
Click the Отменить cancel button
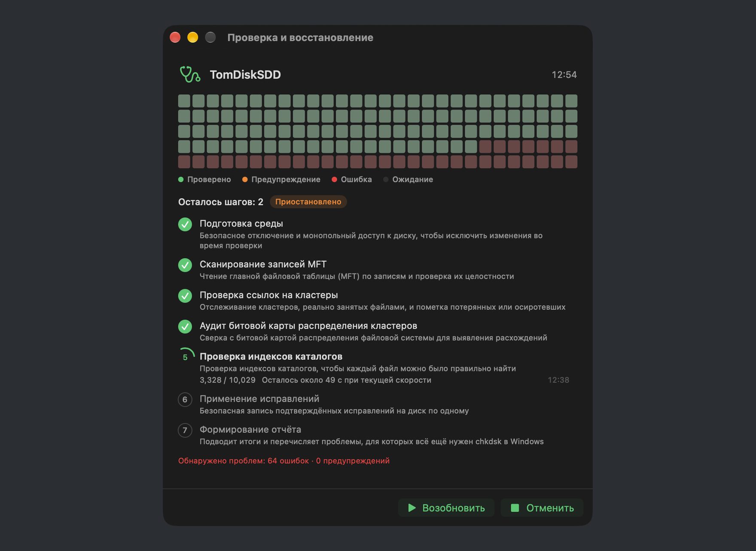click(542, 508)
